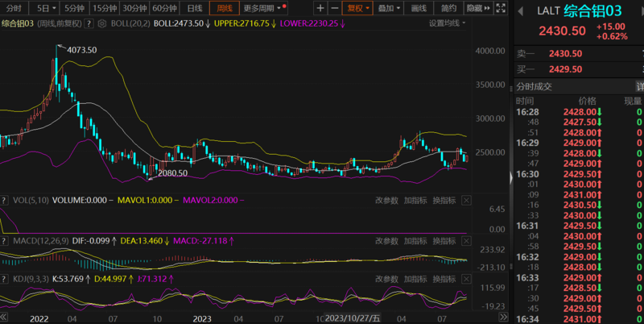644x324 pixels.
Task: Click 换指标 in the KDJ panel
Action: [445, 278]
